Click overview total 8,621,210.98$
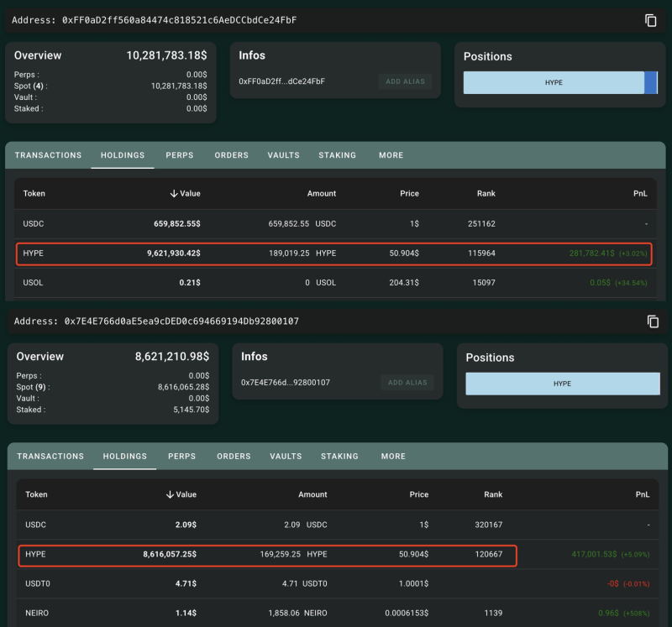The image size is (672, 627). point(172,357)
